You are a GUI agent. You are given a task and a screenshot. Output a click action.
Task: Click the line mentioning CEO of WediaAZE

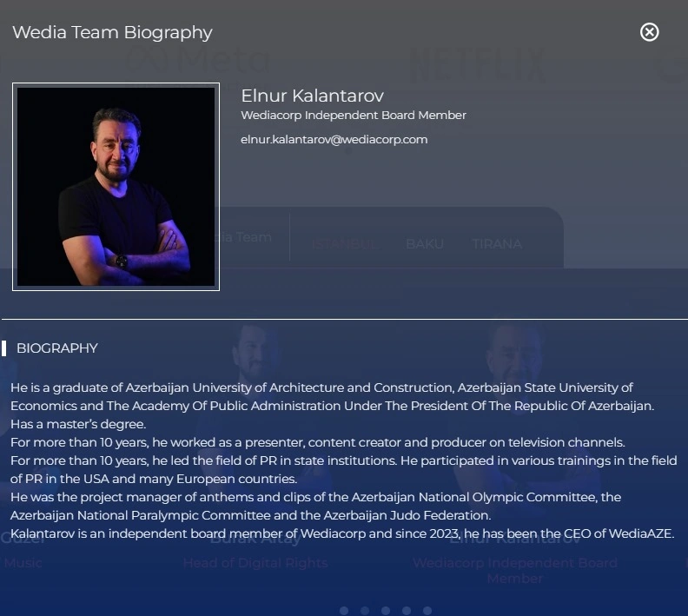[342, 533]
